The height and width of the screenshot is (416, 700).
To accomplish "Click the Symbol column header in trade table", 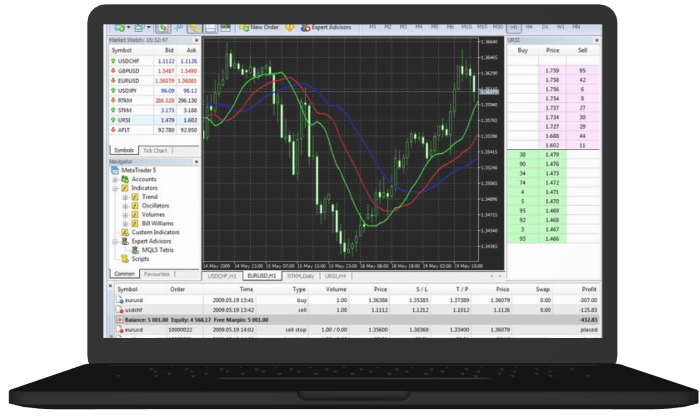I will [x=128, y=289].
